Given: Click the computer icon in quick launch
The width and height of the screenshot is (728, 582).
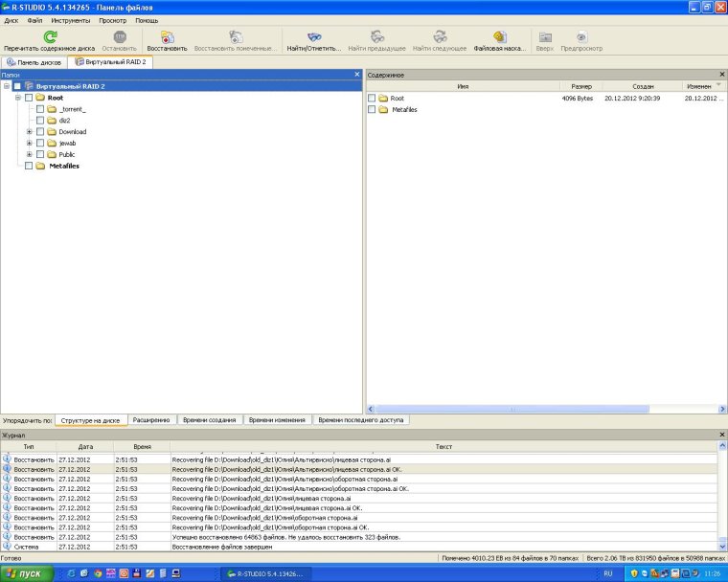Looking at the screenshot, I should 176,573.
